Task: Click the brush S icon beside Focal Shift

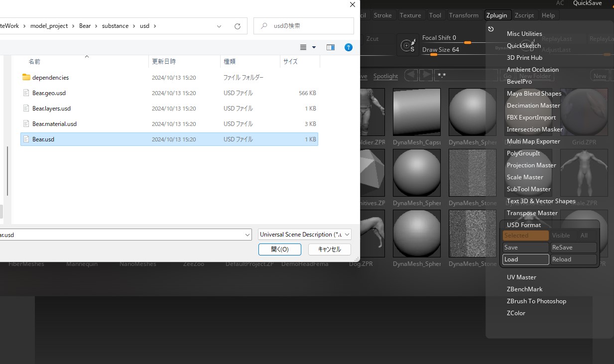Action: coord(408,45)
